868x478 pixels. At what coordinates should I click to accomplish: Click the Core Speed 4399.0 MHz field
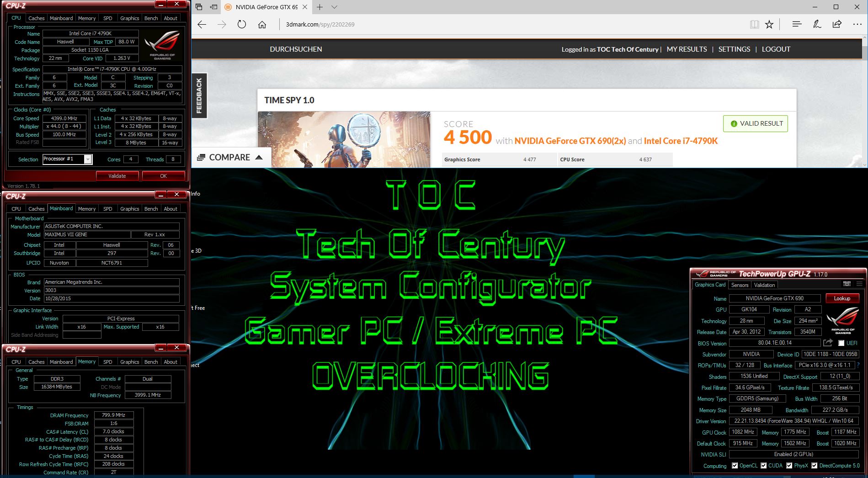click(x=64, y=118)
